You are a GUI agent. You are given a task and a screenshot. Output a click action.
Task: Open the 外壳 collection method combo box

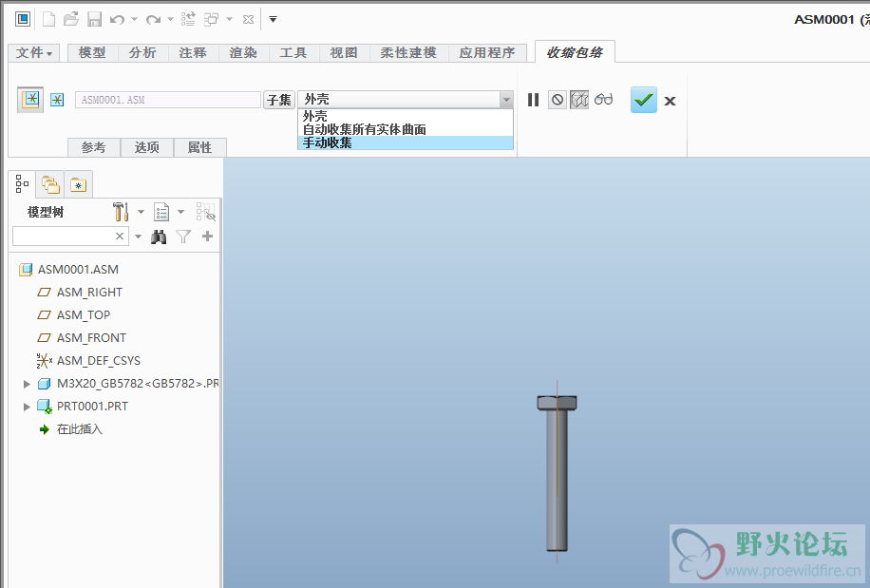[x=406, y=100]
